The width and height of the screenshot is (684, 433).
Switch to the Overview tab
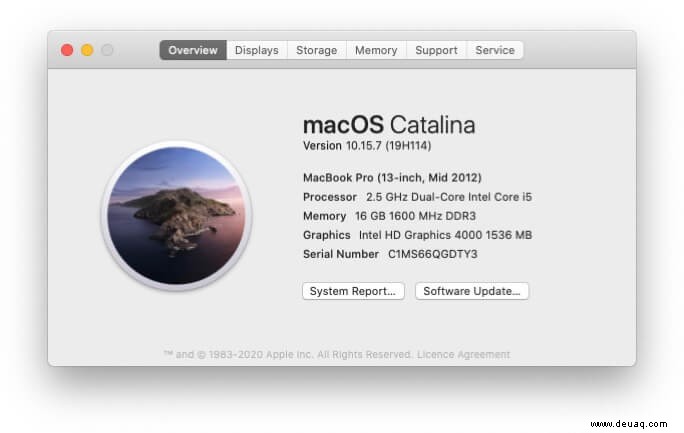(193, 50)
